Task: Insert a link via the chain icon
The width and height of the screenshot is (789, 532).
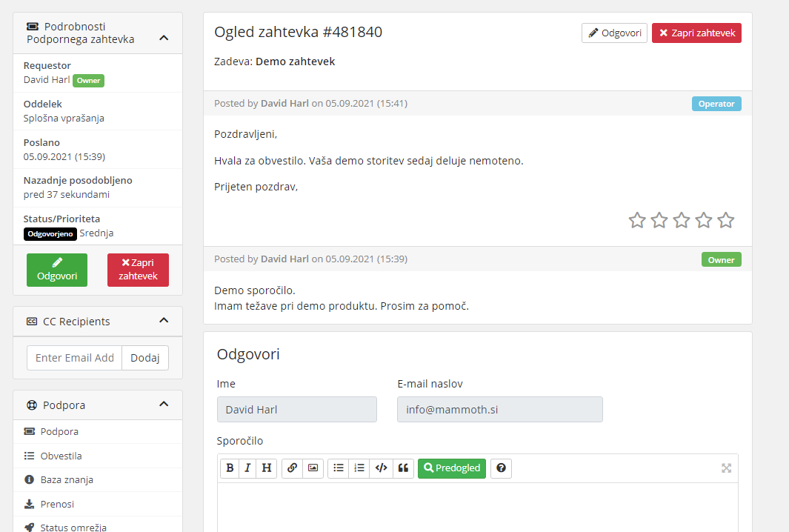Action: pyautogui.click(x=293, y=468)
